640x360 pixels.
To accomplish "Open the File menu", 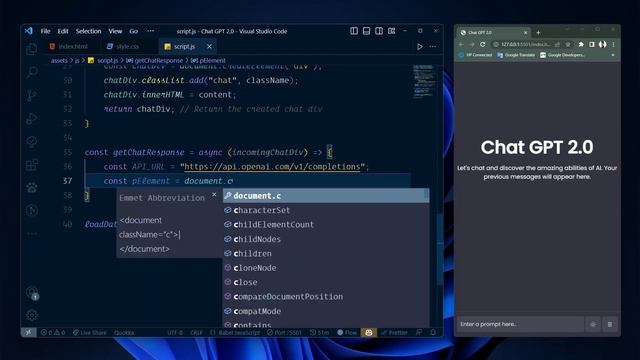I will 45,31.
